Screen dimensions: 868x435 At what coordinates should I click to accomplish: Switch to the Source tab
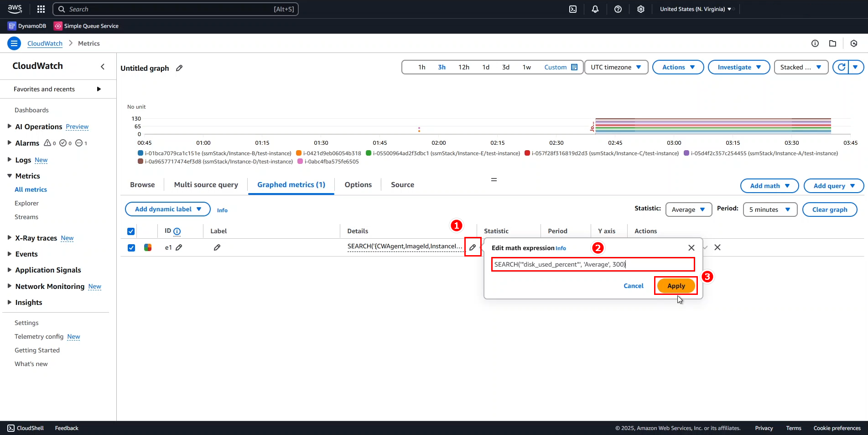click(x=402, y=185)
